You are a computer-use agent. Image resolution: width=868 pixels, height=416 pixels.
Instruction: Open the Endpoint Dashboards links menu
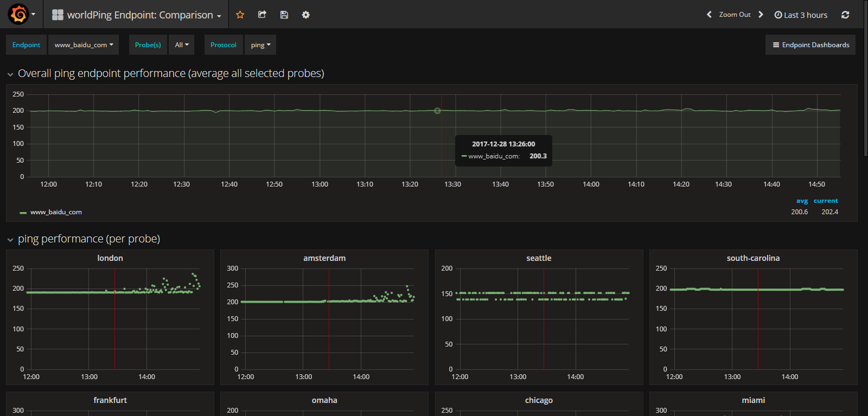pyautogui.click(x=810, y=45)
